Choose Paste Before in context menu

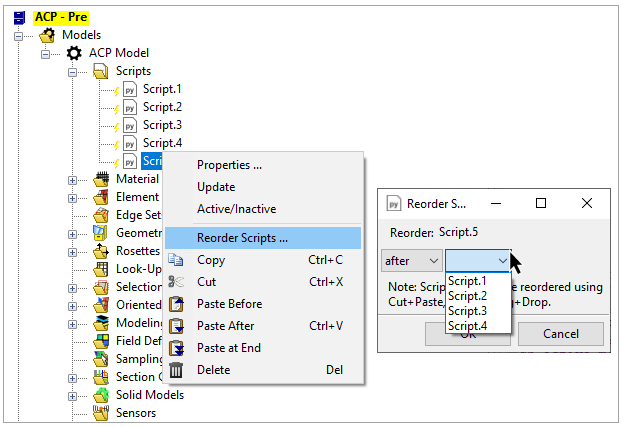[x=229, y=304]
